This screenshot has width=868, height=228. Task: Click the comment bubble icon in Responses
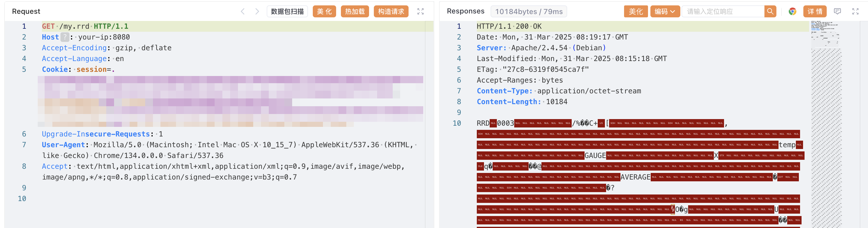click(837, 11)
